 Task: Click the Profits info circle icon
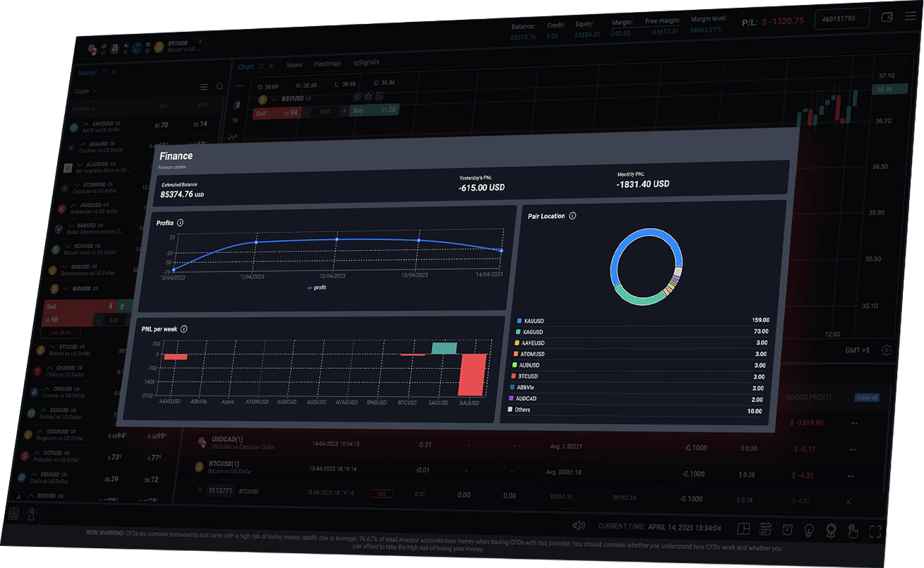tap(181, 223)
